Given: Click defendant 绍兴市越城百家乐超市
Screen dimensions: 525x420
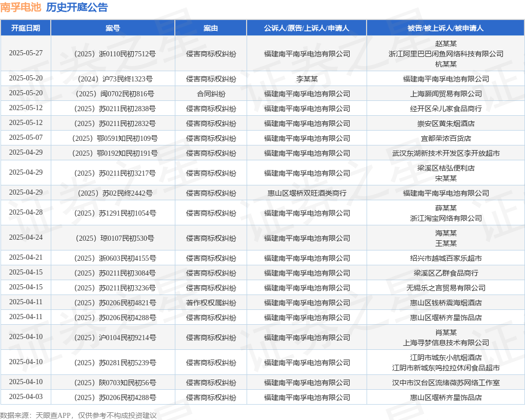Looking at the screenshot, I should pyautogui.click(x=446, y=258).
